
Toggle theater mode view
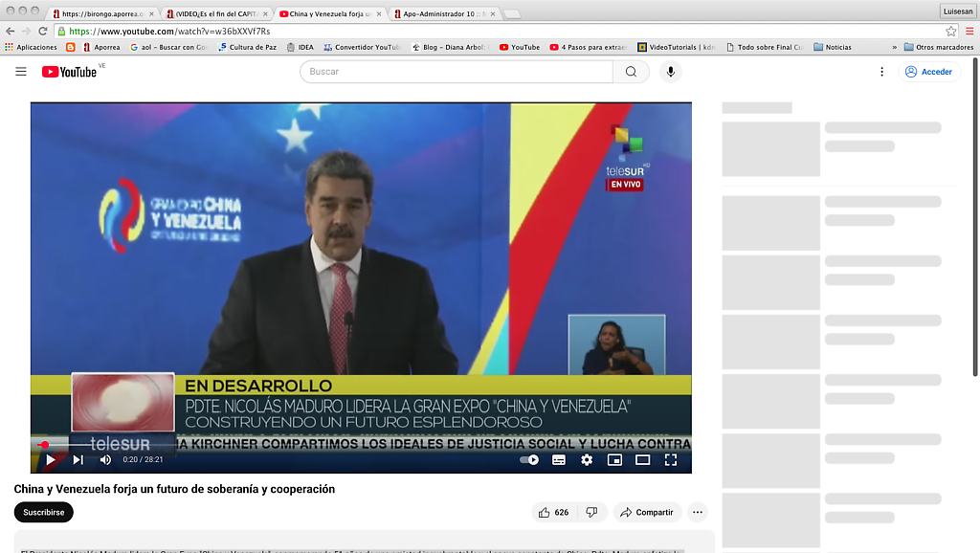click(x=643, y=460)
